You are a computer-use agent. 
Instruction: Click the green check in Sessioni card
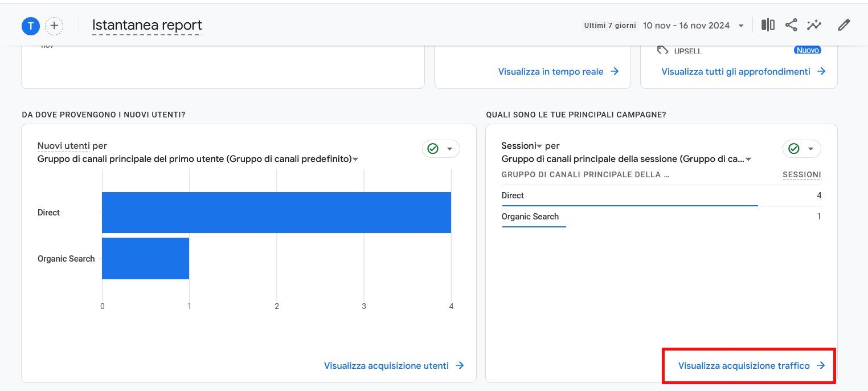(793, 149)
